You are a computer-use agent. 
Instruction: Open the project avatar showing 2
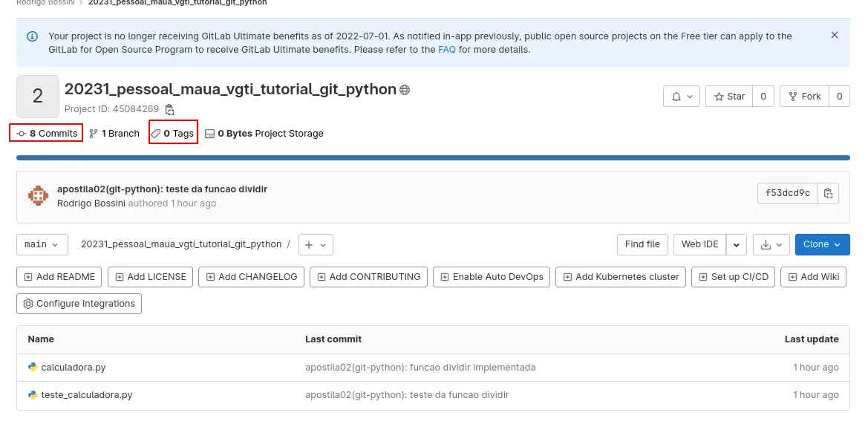pos(38,97)
